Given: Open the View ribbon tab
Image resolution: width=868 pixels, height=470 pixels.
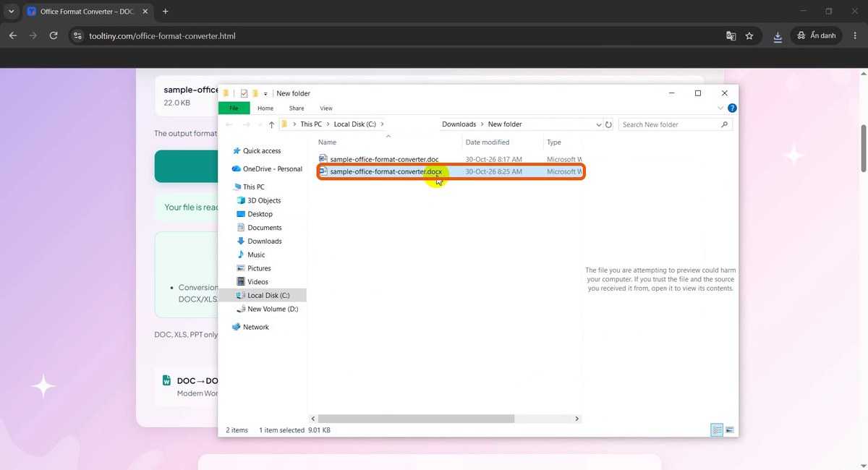Looking at the screenshot, I should (326, 108).
